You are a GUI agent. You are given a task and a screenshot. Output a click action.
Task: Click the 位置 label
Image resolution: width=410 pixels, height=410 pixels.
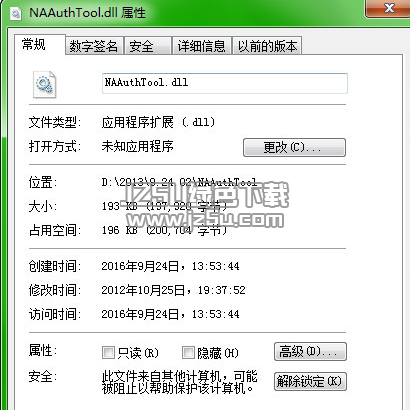coord(43,182)
